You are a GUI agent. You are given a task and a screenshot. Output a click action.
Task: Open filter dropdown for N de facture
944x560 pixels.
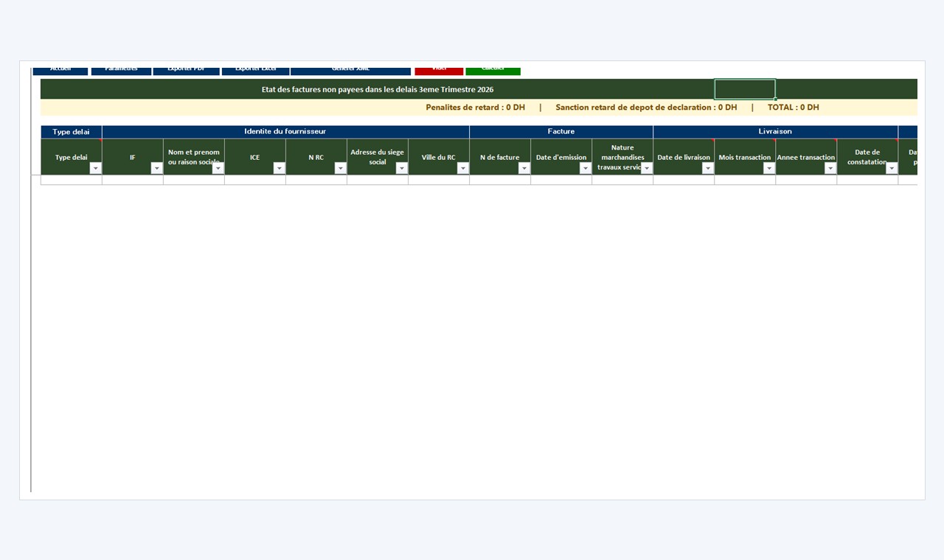(x=524, y=168)
